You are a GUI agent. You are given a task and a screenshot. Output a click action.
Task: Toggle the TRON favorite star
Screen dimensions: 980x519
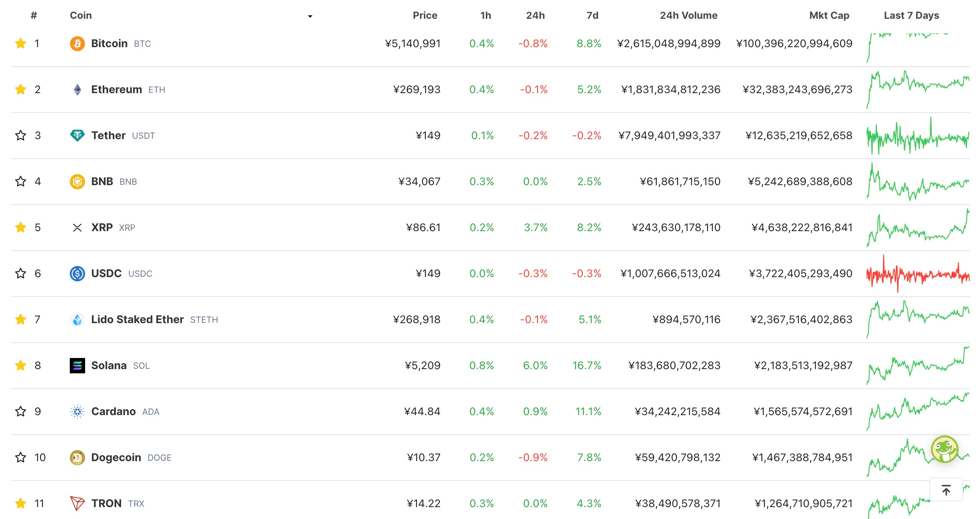(21, 503)
